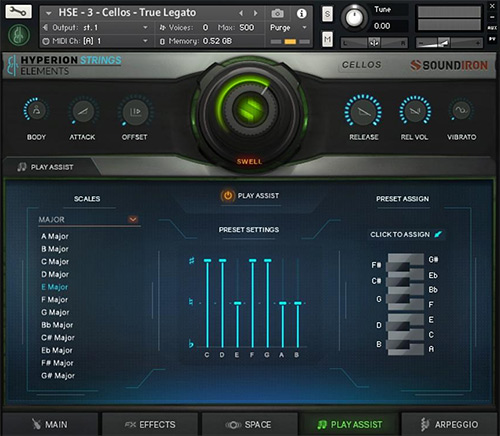
Task: Switch to the Main tab
Action: (x=50, y=424)
